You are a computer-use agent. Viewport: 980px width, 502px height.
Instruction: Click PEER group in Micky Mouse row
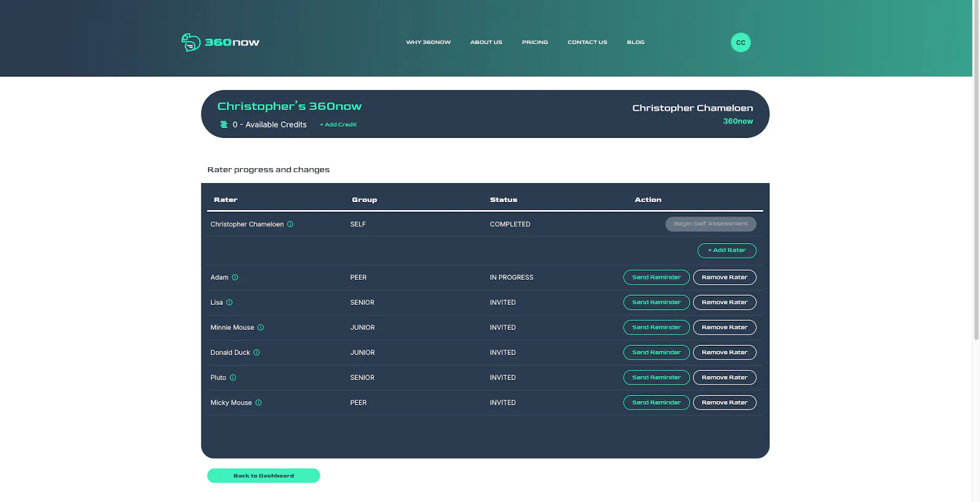358,403
